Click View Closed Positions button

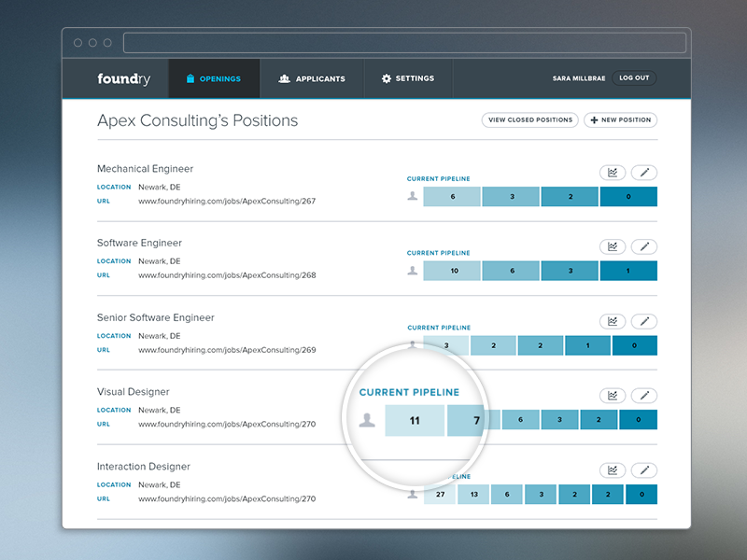click(530, 120)
